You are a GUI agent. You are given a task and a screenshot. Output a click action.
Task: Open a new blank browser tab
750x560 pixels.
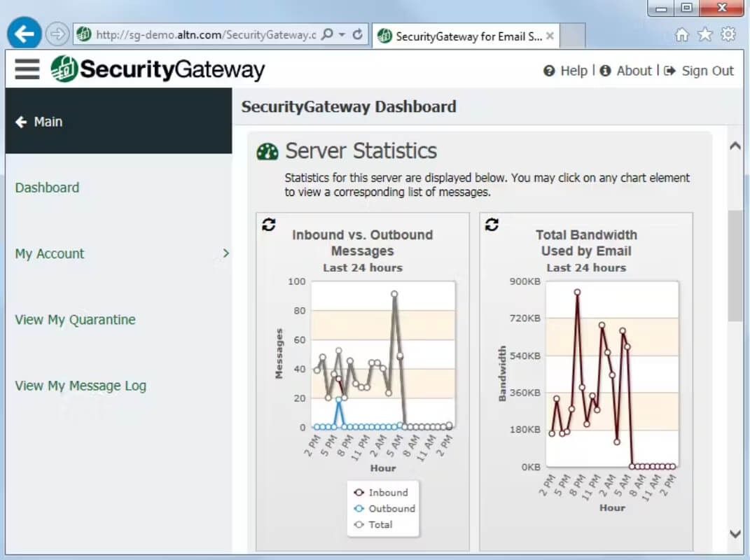coord(572,36)
